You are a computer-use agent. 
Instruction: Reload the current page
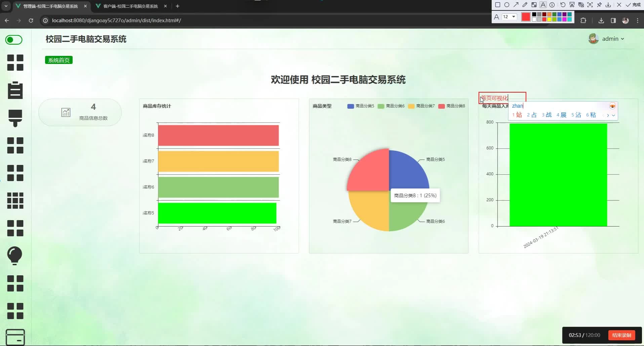click(31, 21)
